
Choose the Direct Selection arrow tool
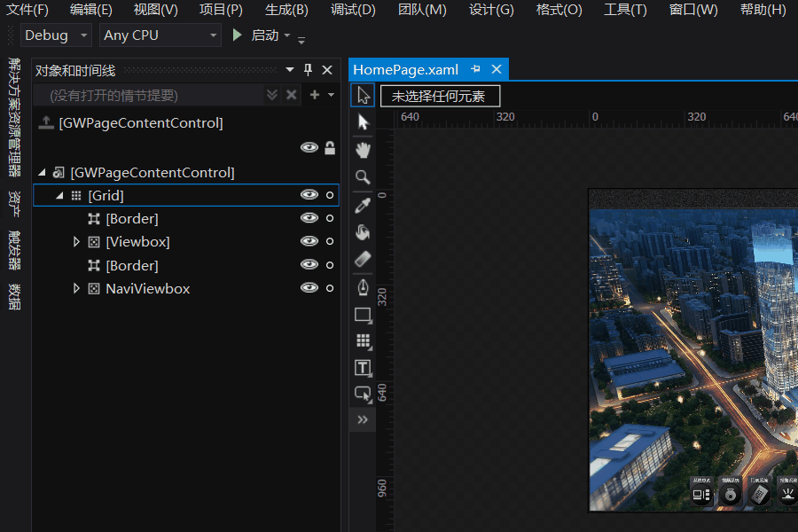(363, 121)
